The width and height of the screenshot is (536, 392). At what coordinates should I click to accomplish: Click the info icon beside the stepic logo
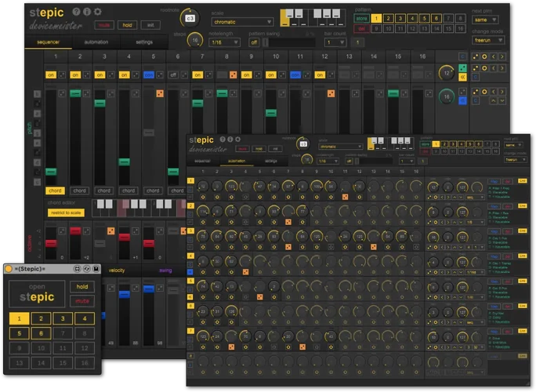(87, 12)
